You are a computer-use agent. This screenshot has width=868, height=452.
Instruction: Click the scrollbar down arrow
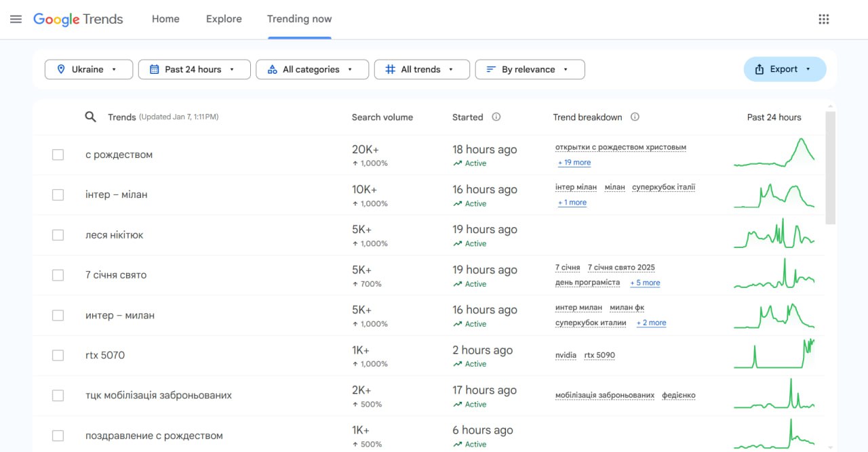[831, 447]
